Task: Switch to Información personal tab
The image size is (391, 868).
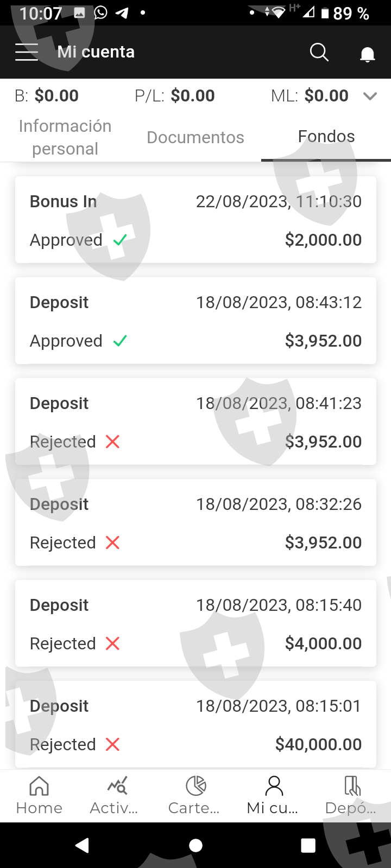Action: tap(65, 137)
